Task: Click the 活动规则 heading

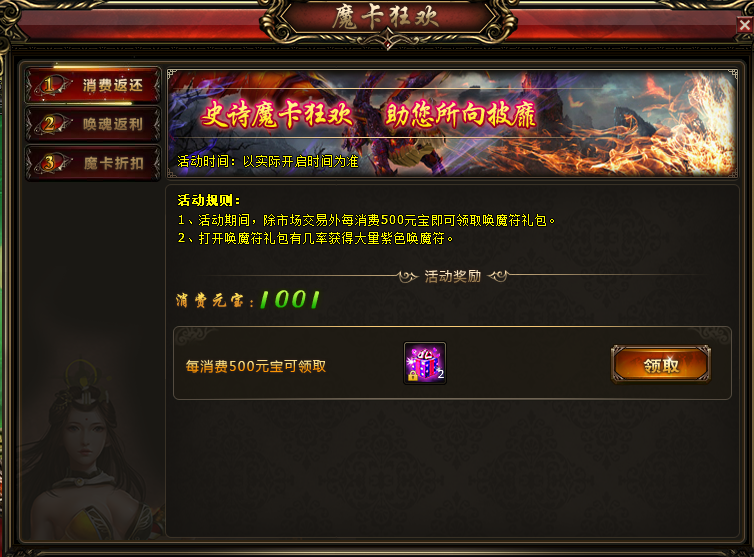Action: pos(209,200)
